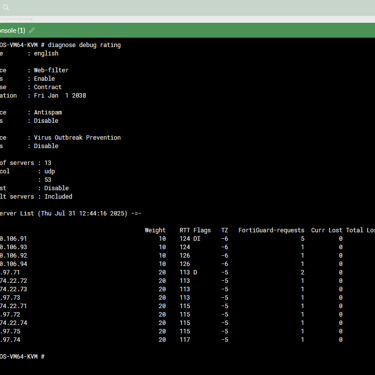Click the 'Web-filter' service value
This screenshot has width=375, height=375.
coord(51,70)
